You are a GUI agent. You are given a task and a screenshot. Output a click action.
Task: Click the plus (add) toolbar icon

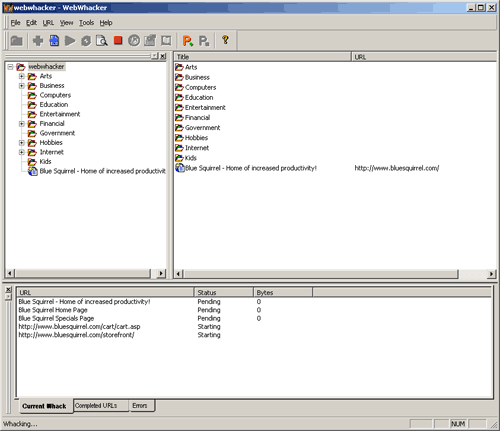pos(38,41)
